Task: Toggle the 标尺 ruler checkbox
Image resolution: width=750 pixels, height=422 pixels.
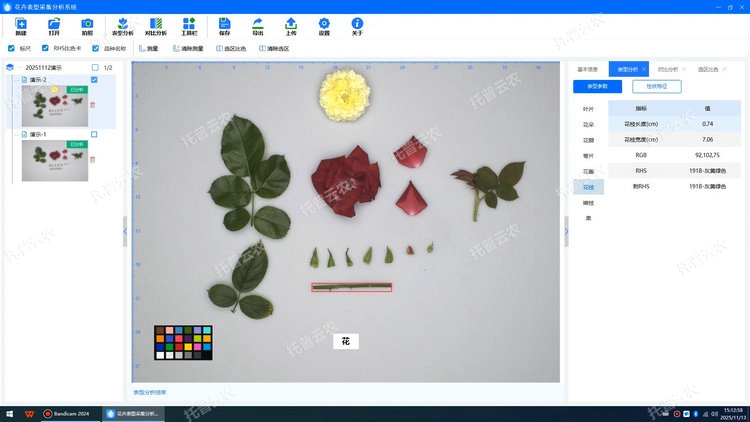Action: [11, 47]
